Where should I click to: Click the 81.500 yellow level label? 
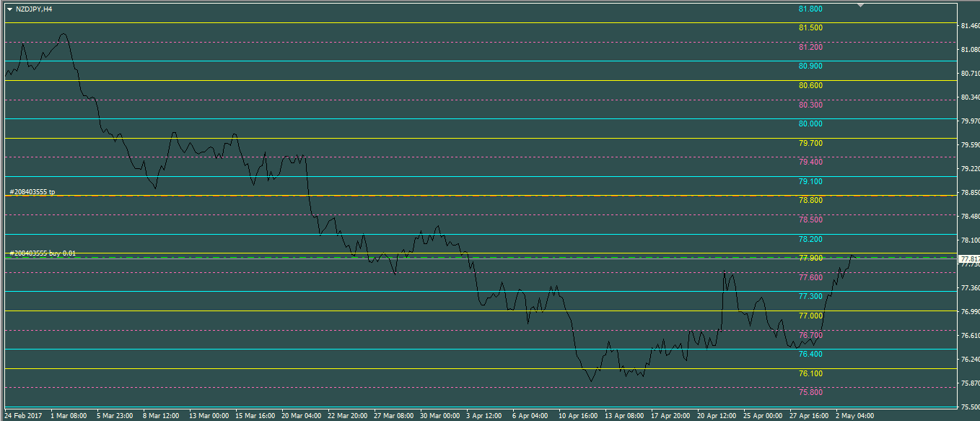click(810, 28)
